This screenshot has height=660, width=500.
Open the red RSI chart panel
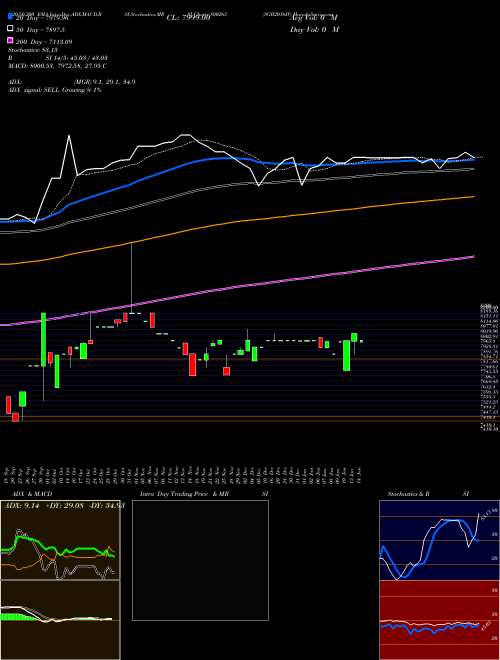point(439,620)
